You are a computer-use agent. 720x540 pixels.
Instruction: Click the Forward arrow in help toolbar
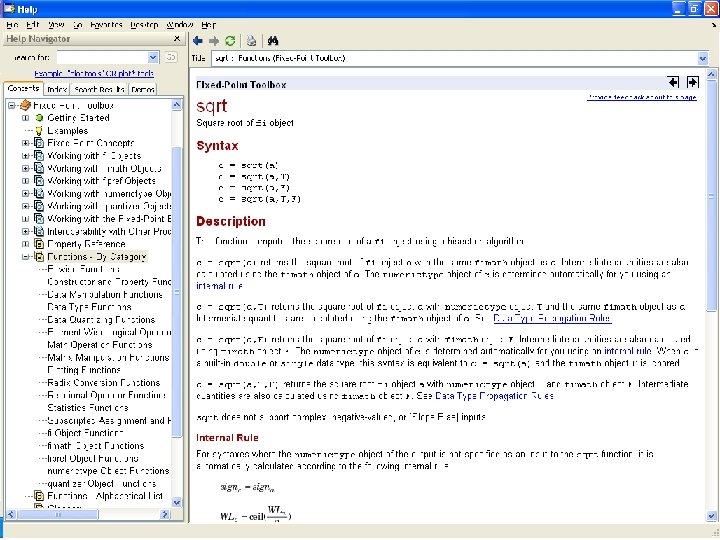(214, 41)
